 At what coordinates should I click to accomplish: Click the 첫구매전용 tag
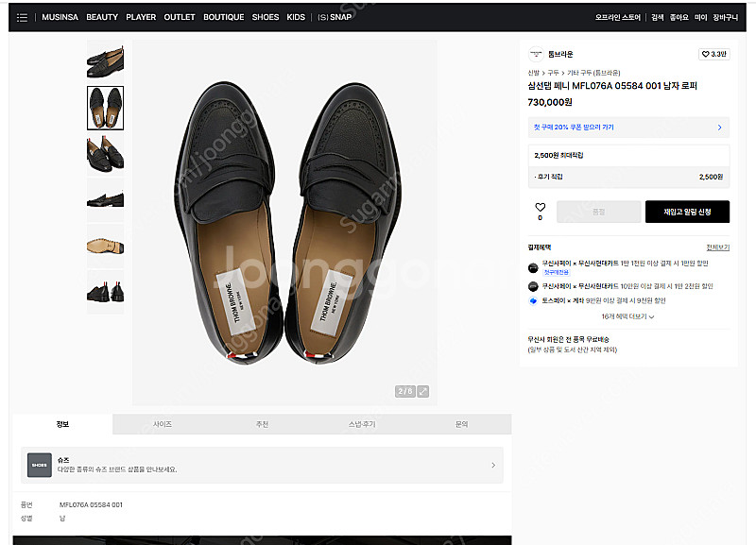point(556,272)
